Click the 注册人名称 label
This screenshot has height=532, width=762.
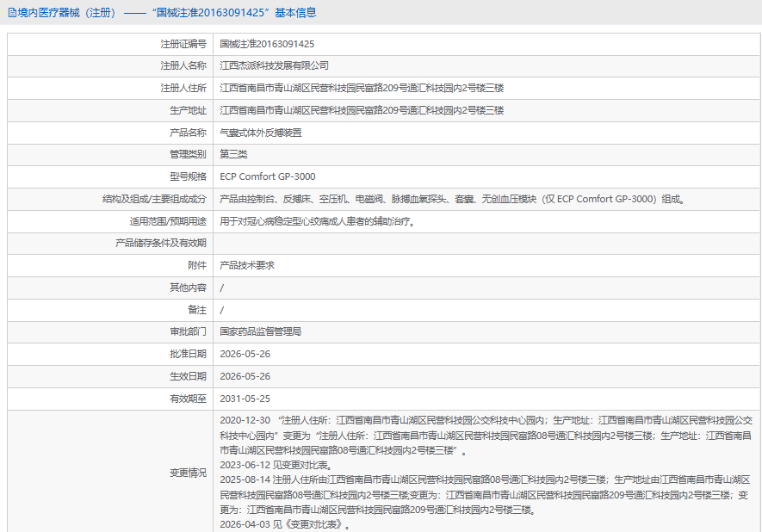pyautogui.click(x=183, y=65)
